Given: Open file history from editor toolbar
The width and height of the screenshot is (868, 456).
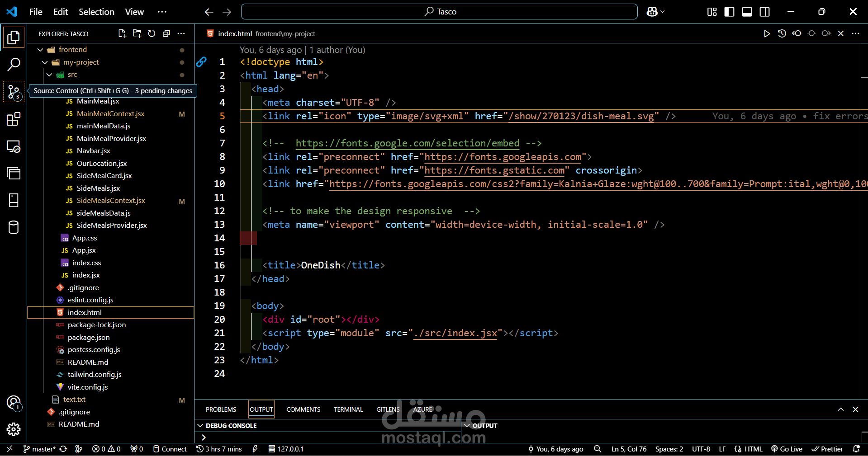Looking at the screenshot, I should click(x=782, y=33).
